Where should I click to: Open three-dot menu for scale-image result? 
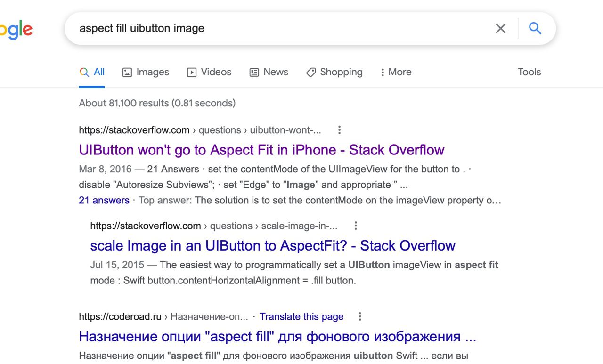pyautogui.click(x=356, y=226)
